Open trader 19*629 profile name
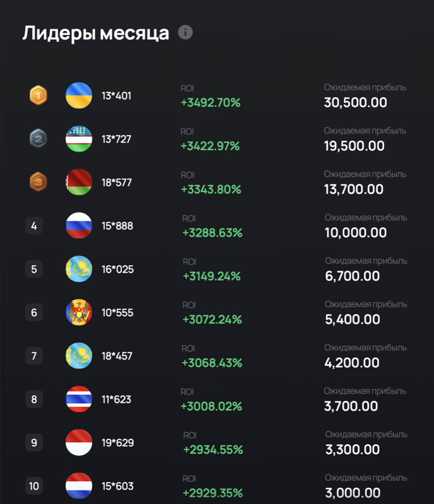 (117, 443)
